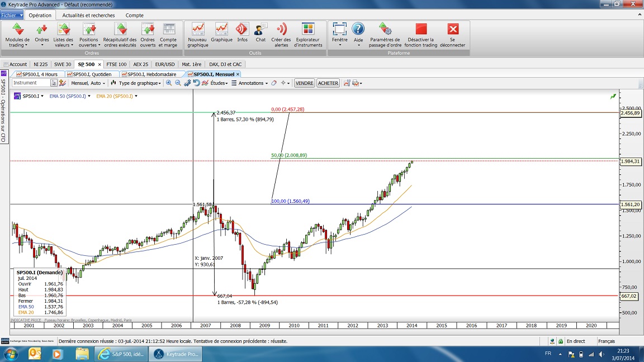Open Listes des valeurs

coord(63,35)
